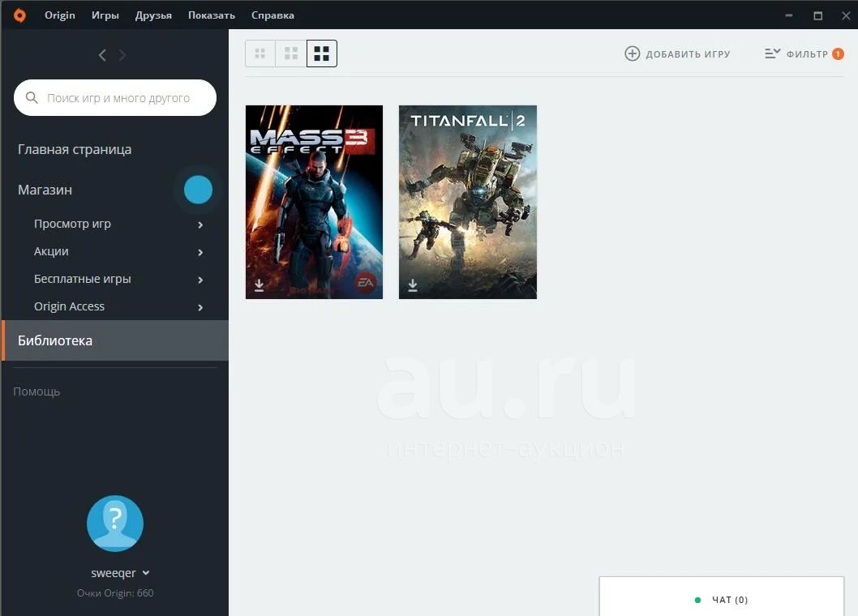This screenshot has height=616, width=858.
Task: Open the Показать menu
Action: [x=211, y=15]
